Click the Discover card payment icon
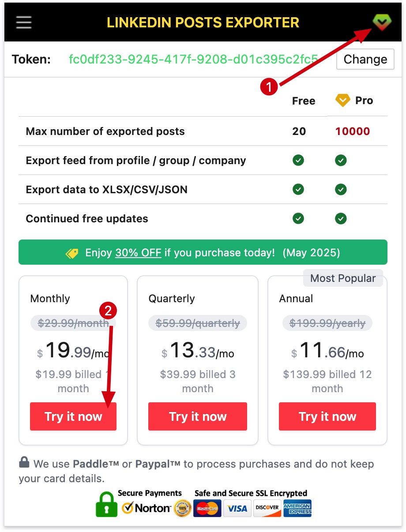Viewport: 406px width, 532px height. point(267,508)
